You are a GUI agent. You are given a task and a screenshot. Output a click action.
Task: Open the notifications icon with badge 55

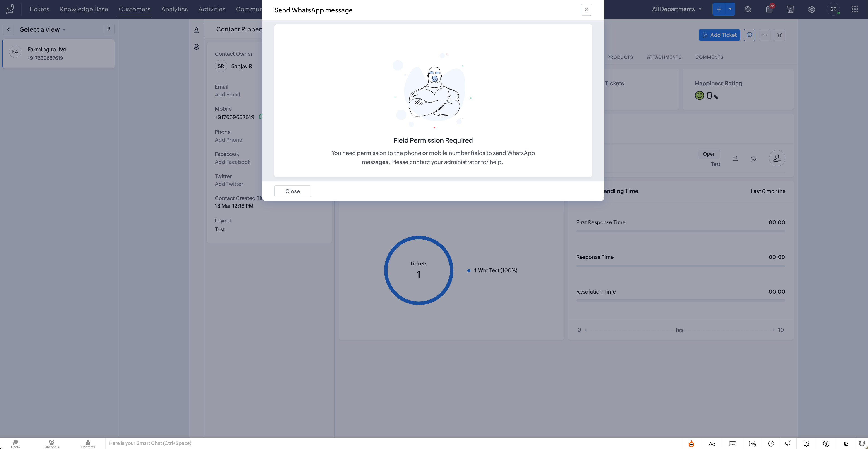click(x=769, y=10)
